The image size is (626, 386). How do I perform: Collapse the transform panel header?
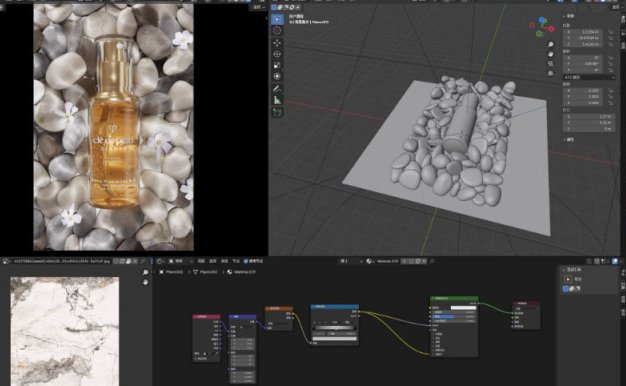569,16
